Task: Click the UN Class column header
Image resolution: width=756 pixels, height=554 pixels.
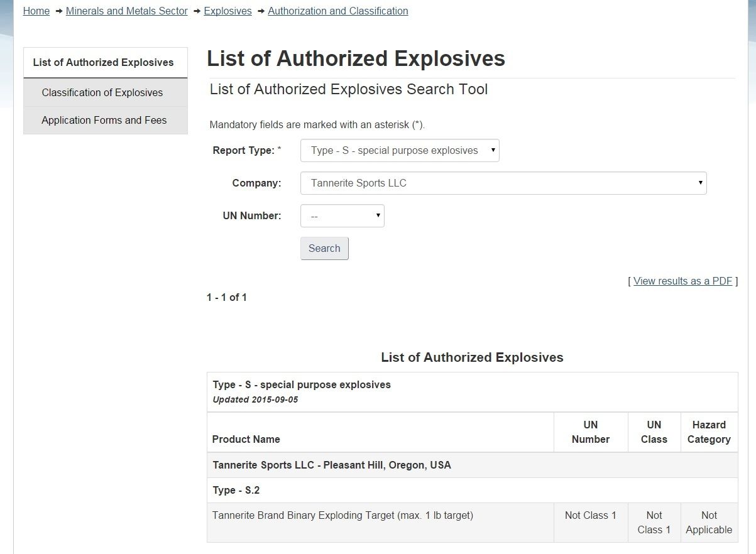Action: [654, 432]
